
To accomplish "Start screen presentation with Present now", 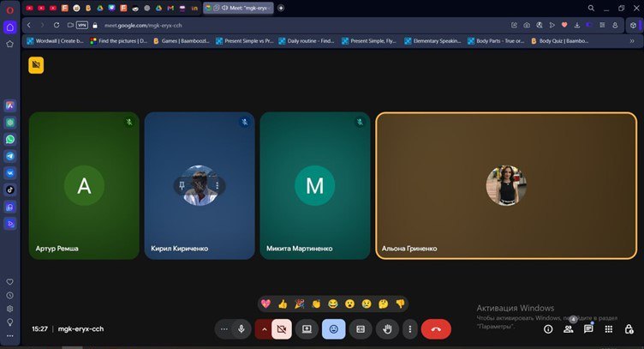I will [307, 328].
